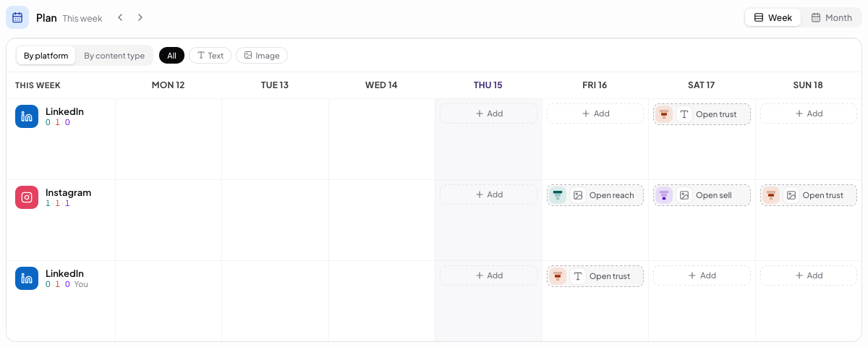Click the text icon on Friday LinkedIn Open trust card

click(x=578, y=276)
